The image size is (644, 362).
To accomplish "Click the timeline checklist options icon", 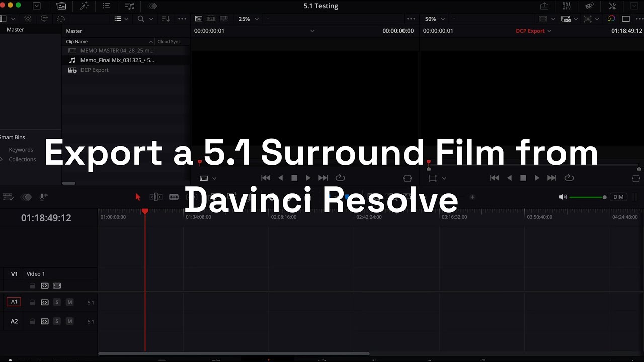I will [7, 197].
